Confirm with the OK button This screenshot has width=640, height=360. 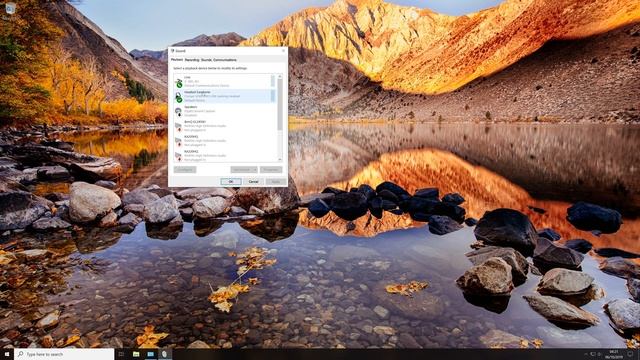(231, 181)
